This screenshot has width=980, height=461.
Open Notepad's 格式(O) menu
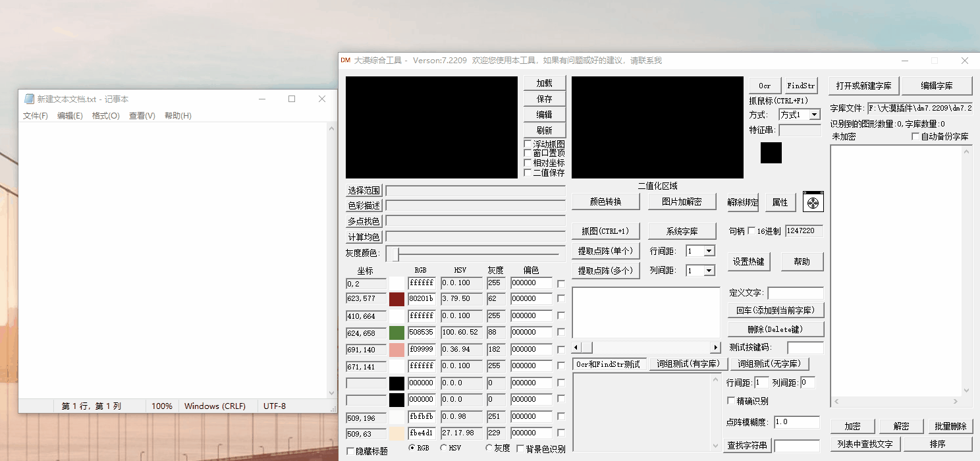[x=107, y=116]
